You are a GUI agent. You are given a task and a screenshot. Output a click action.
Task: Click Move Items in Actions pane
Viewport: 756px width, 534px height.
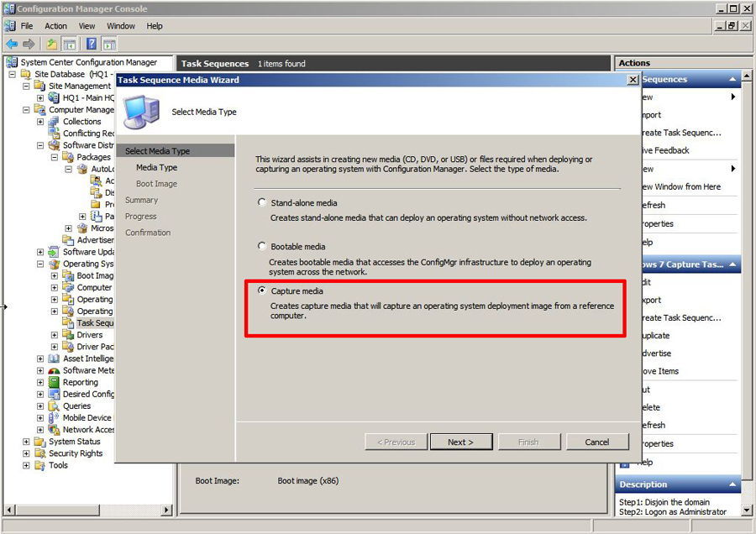click(x=660, y=371)
